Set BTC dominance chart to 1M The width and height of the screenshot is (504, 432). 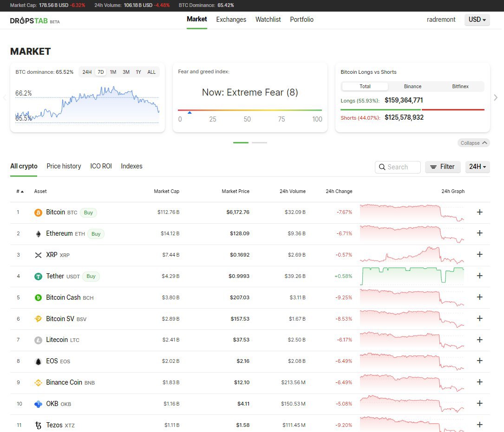(x=113, y=72)
